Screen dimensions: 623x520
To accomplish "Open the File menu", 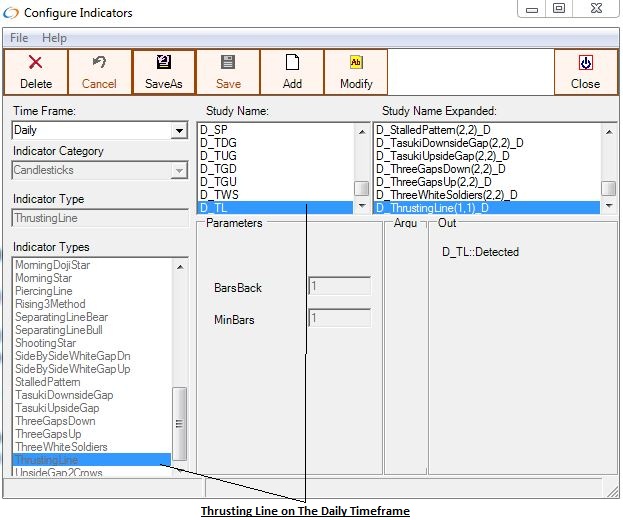I will pos(19,38).
